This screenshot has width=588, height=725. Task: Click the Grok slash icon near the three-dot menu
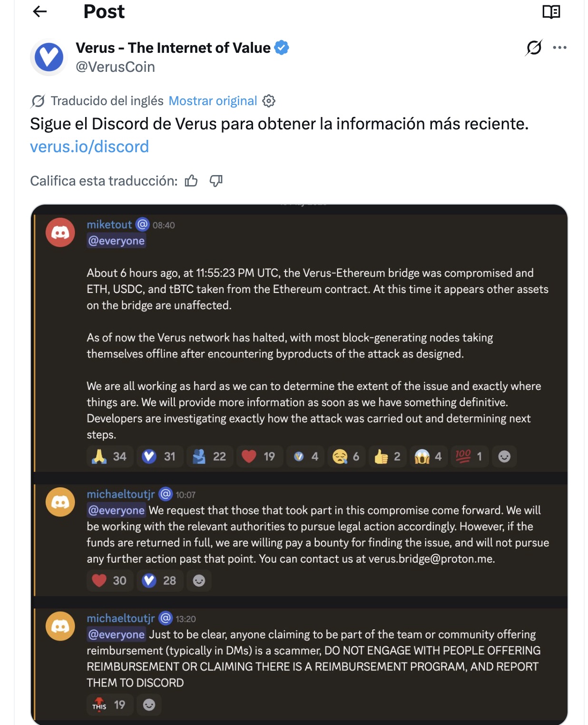[534, 48]
